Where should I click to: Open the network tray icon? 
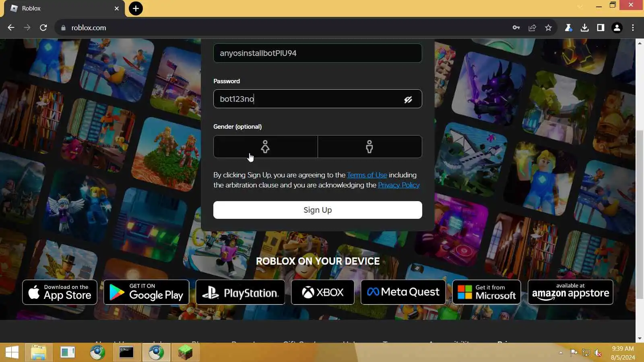click(586, 353)
